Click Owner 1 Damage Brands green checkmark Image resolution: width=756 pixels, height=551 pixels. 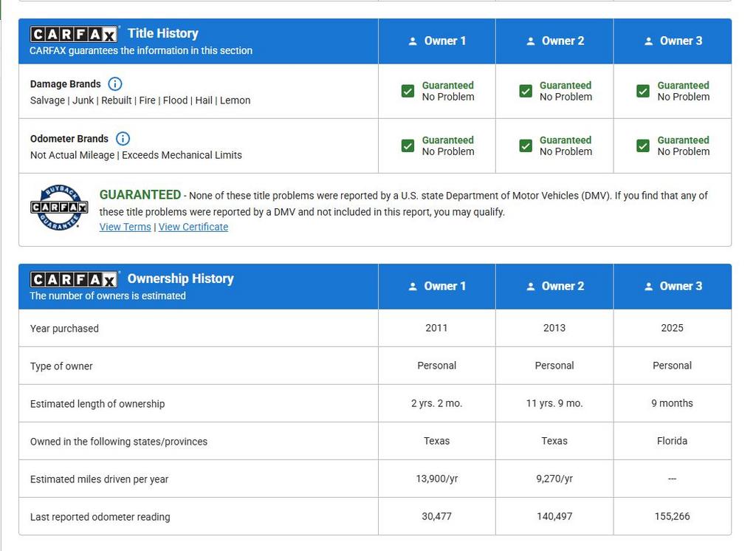click(408, 92)
